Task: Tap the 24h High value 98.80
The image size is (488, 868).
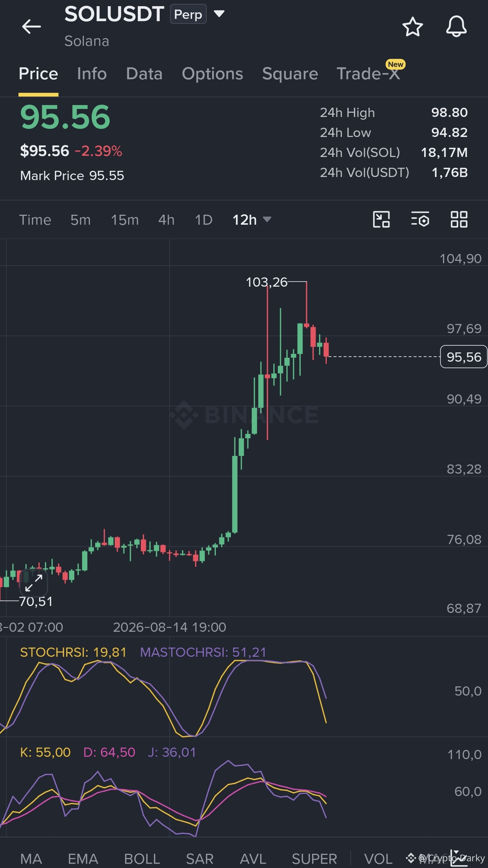Action: coord(449,112)
